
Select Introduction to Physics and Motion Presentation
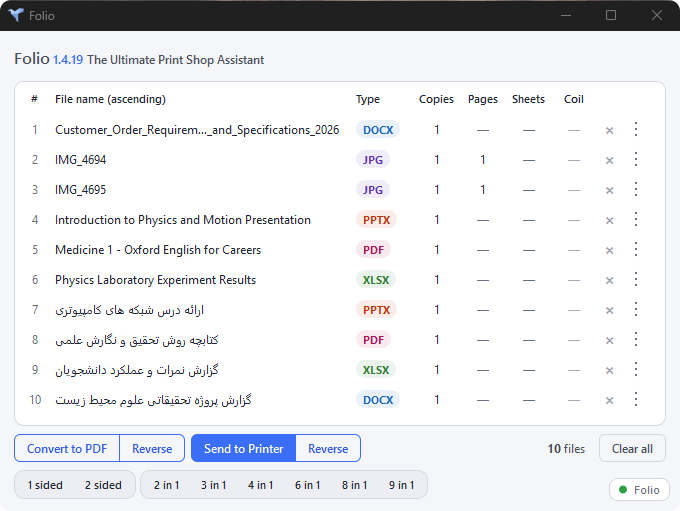pyautogui.click(x=183, y=220)
